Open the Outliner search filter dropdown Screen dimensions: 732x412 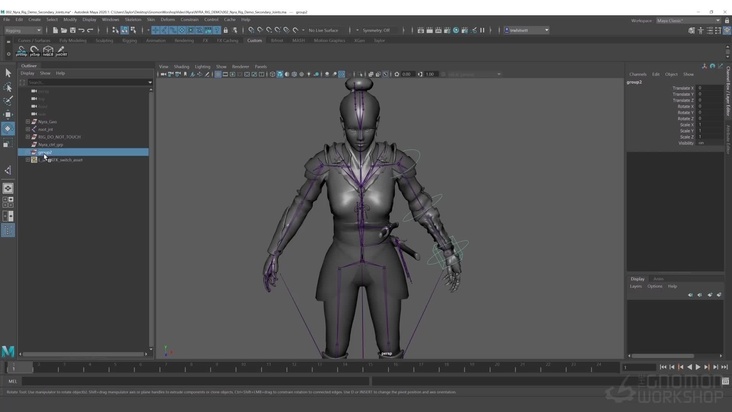coord(150,82)
